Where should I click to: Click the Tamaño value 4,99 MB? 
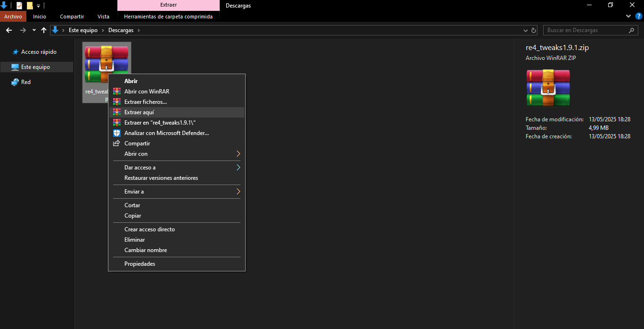tap(599, 128)
